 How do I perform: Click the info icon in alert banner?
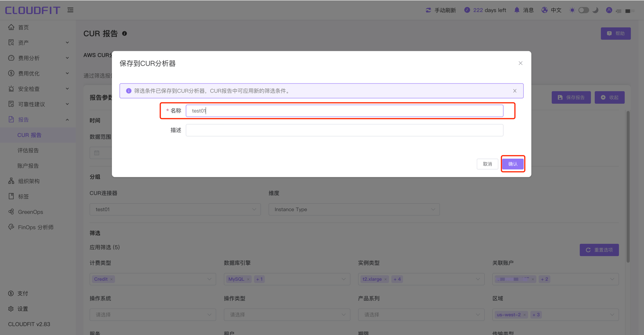(129, 91)
